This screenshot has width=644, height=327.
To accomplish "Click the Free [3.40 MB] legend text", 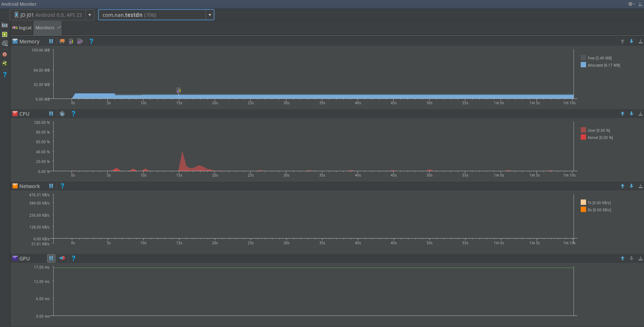I will pyautogui.click(x=600, y=58).
